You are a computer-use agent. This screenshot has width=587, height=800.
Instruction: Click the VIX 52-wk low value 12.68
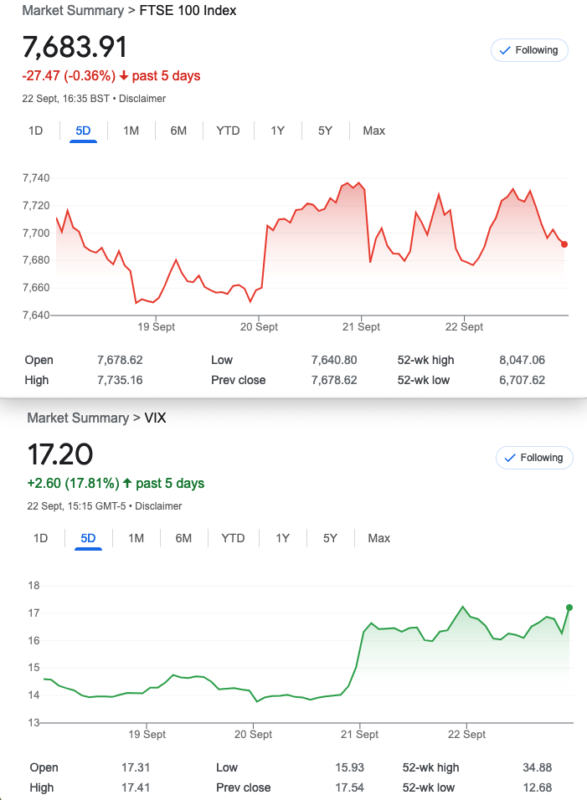pos(538,788)
